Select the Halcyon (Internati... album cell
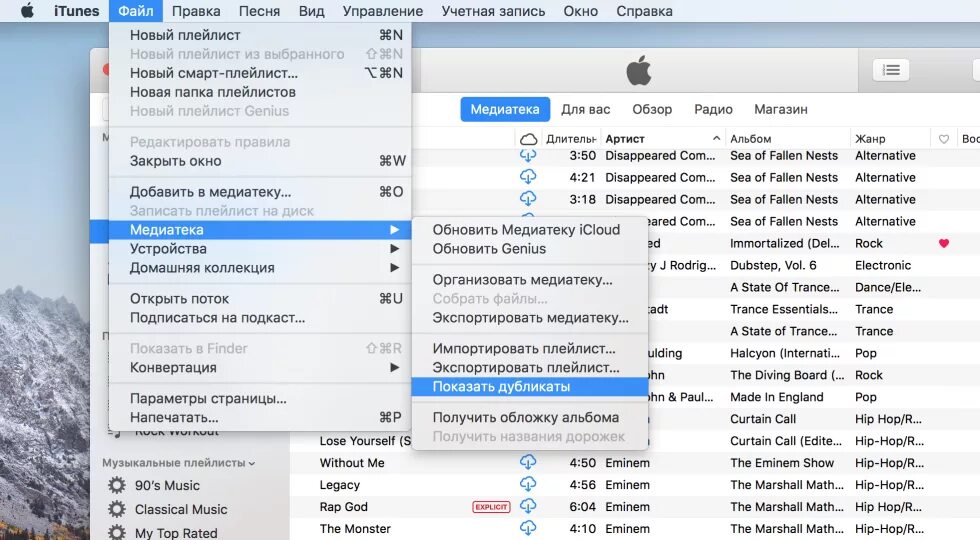 tap(785, 353)
